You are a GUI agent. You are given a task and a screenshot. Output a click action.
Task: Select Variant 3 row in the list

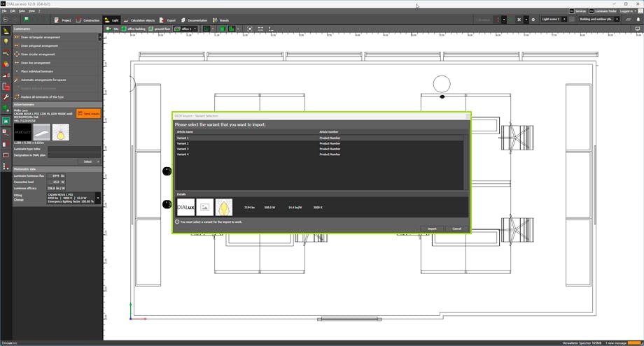(x=319, y=149)
